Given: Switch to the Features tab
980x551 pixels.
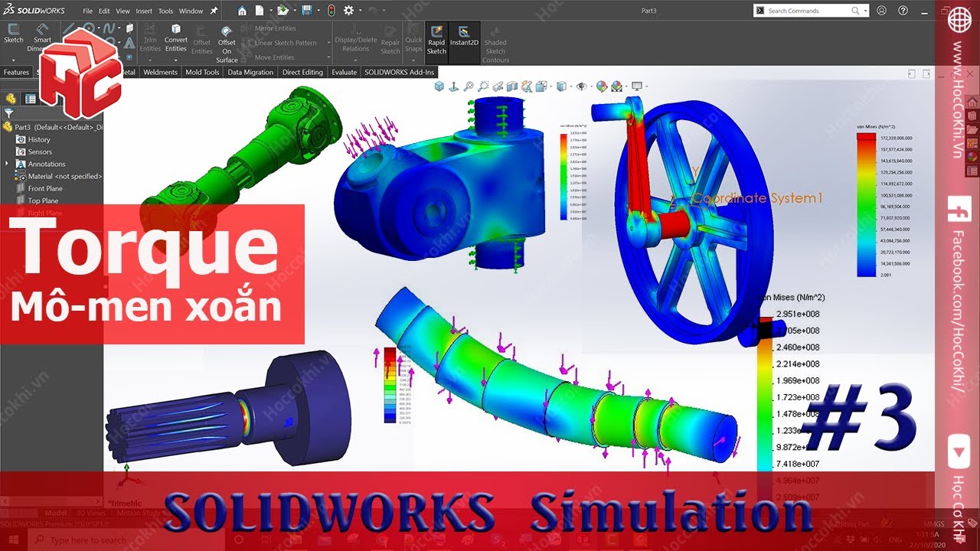Looking at the screenshot, I should pos(16,72).
